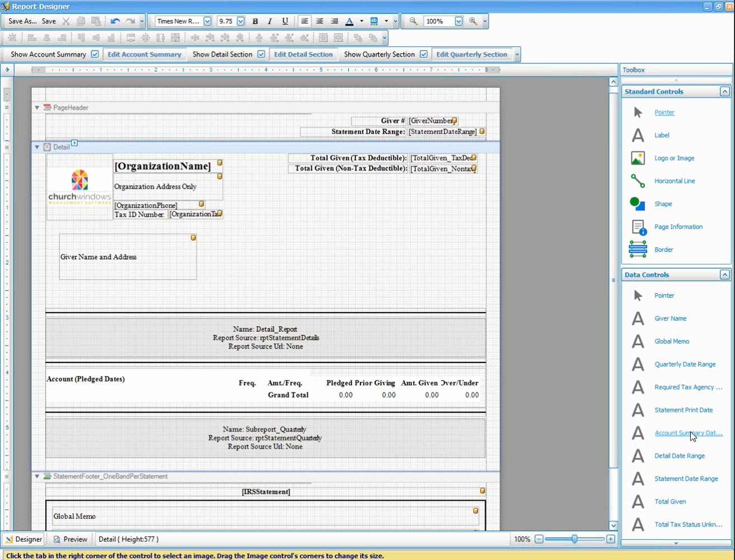This screenshot has width=735, height=560.
Task: Switch to the Preview tab
Action: [x=71, y=539]
